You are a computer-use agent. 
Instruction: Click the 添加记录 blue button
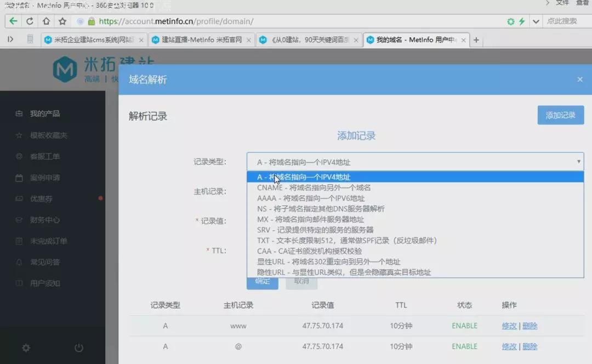[560, 115]
